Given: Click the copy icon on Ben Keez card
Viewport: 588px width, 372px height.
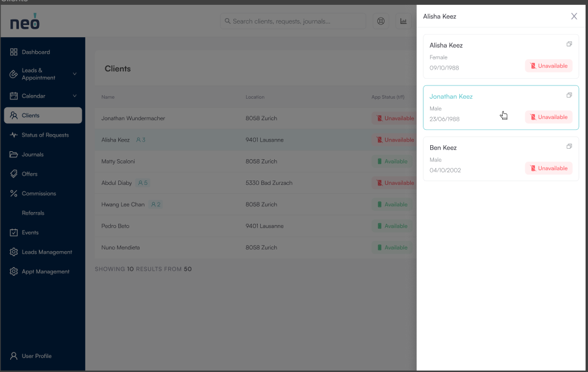Looking at the screenshot, I should point(569,146).
